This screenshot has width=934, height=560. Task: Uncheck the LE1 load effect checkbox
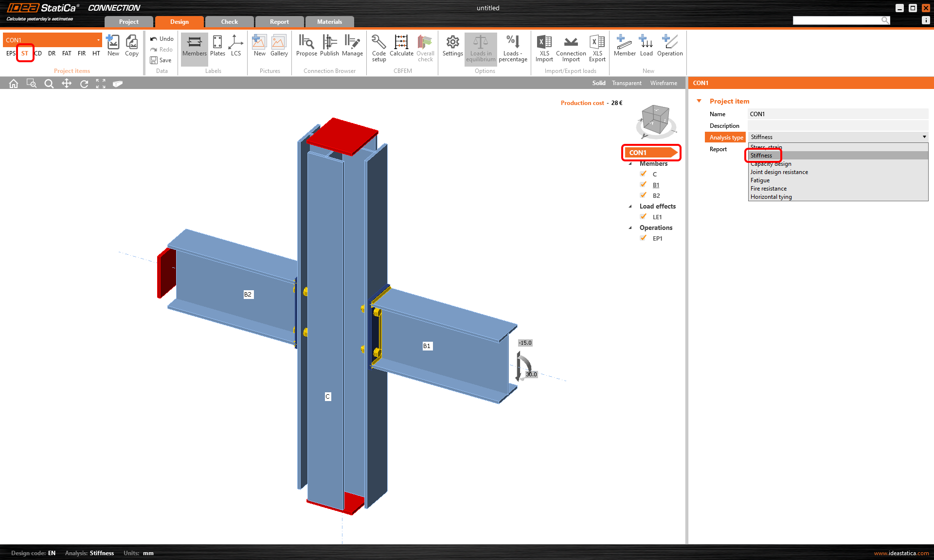pos(644,217)
